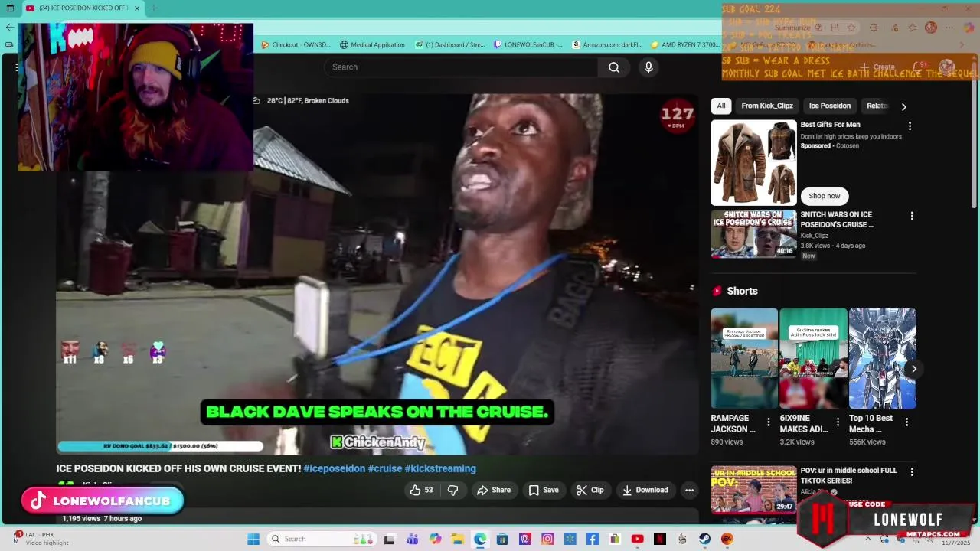Switch to Microsoft Edge on taskbar

pos(480,539)
